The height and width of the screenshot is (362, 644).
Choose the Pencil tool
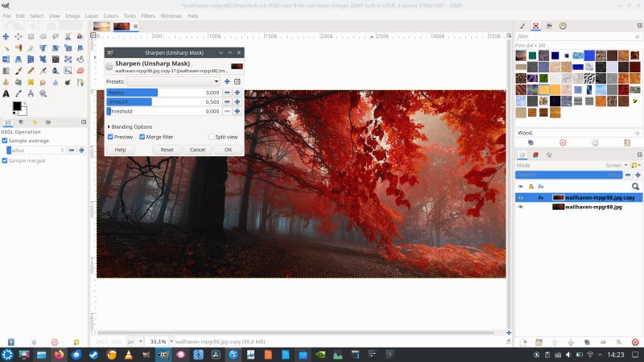point(31,70)
